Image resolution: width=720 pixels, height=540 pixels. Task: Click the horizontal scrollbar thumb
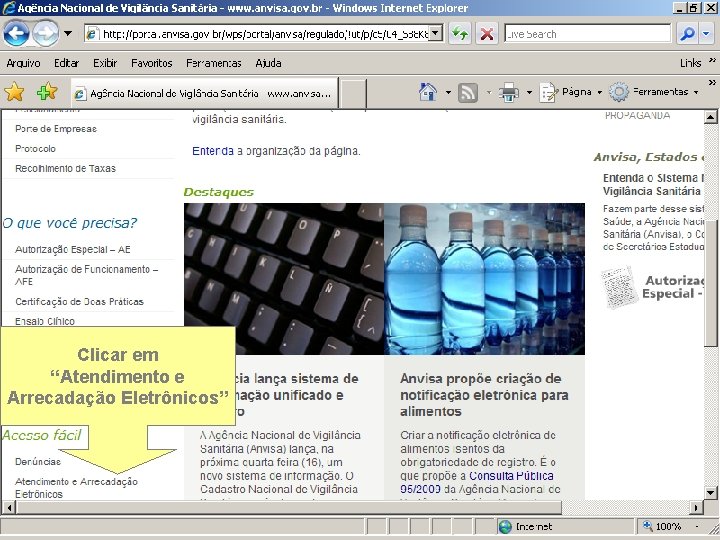coord(289,507)
